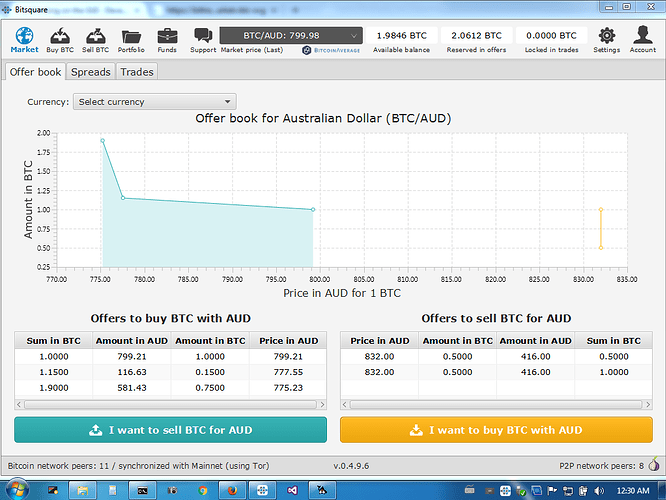Switch to Firefox in the taskbar

coord(232,491)
